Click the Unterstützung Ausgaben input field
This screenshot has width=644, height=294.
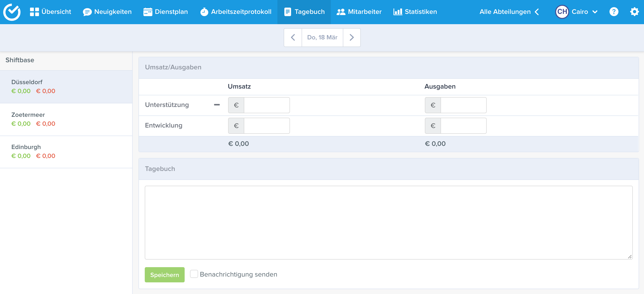pyautogui.click(x=463, y=105)
